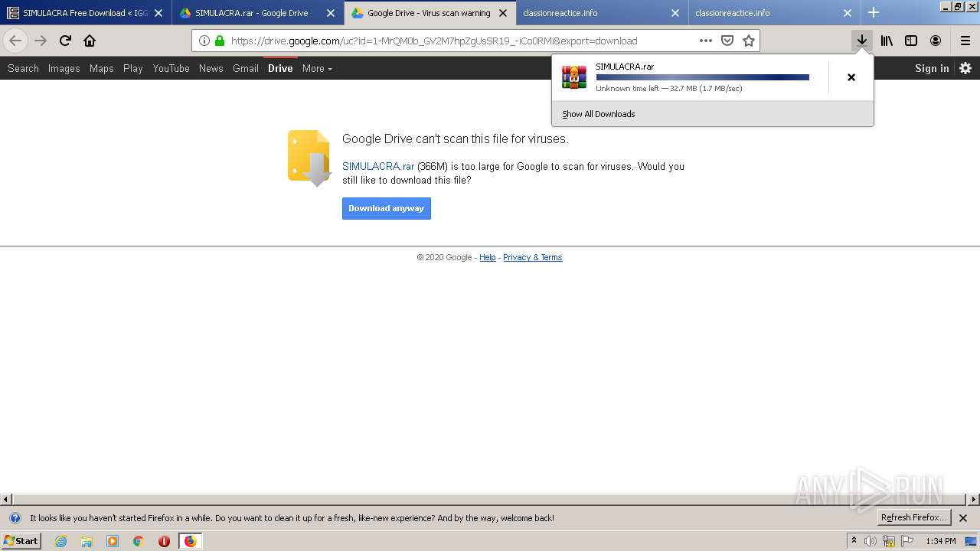This screenshot has height=551, width=980.
Task: Open Maps in Google bar
Action: 102,68
